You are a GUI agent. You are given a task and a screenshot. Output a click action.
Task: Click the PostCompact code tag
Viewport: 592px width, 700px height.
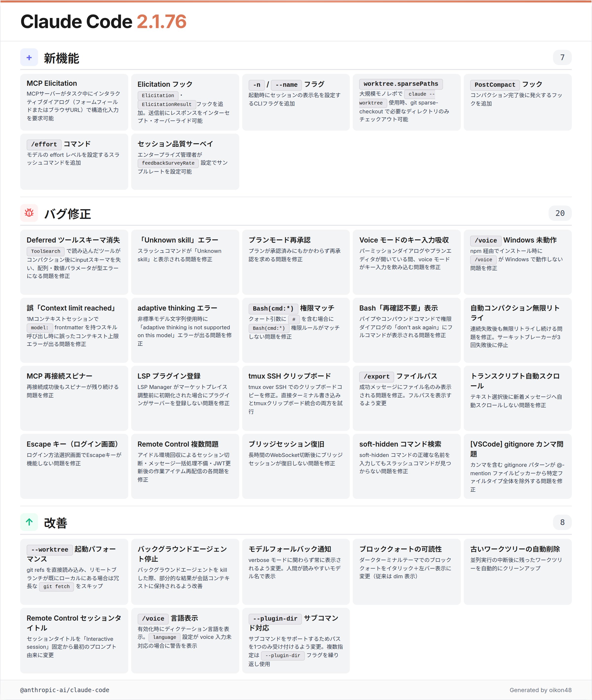pyautogui.click(x=495, y=85)
